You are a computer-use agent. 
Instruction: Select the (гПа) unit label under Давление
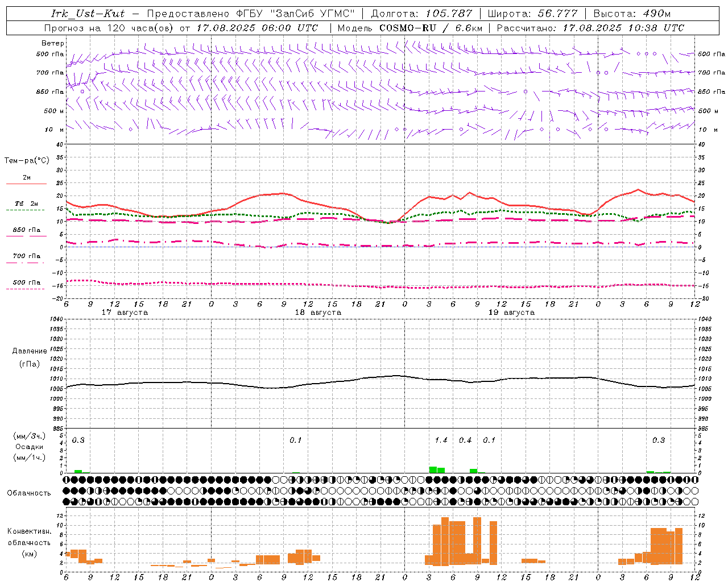pos(29,364)
